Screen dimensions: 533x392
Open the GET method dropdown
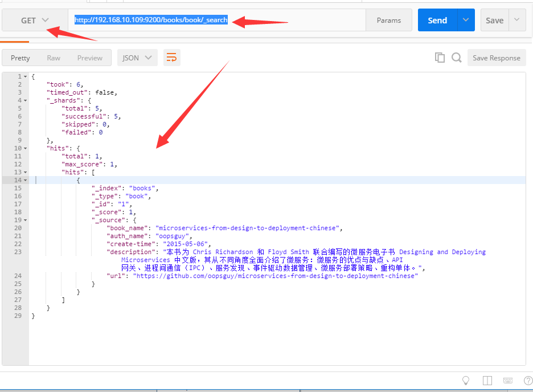coord(35,21)
